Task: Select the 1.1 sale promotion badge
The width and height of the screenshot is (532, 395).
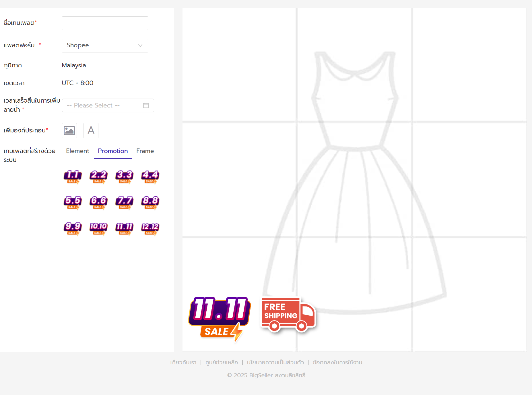Action: 73,177
